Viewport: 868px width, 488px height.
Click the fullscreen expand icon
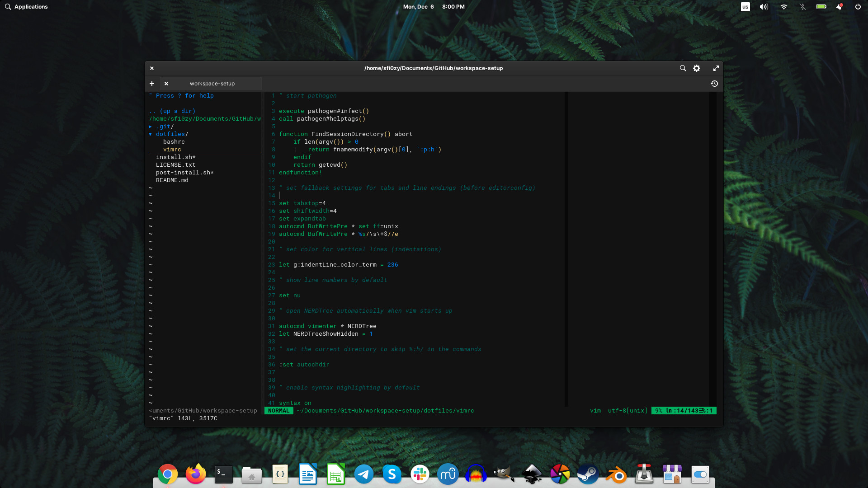click(716, 68)
